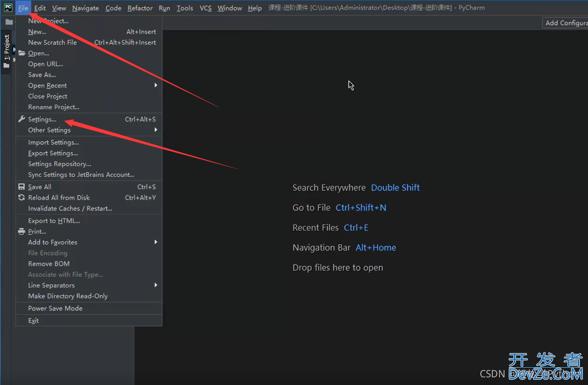The image size is (588, 385).
Task: Toggle Power Save Mode menu entry
Action: point(89,308)
